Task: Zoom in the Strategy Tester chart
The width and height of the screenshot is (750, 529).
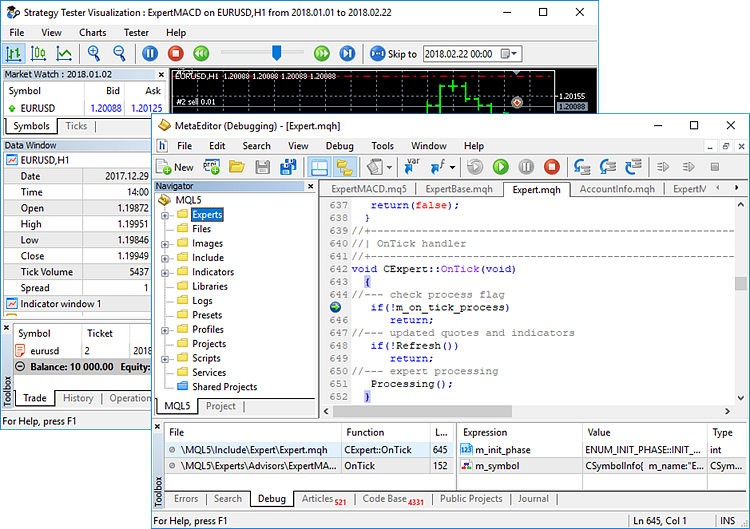Action: coord(94,54)
